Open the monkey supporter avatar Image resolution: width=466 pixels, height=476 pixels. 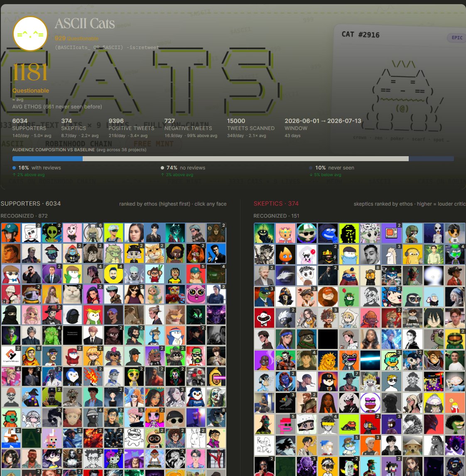(155, 274)
